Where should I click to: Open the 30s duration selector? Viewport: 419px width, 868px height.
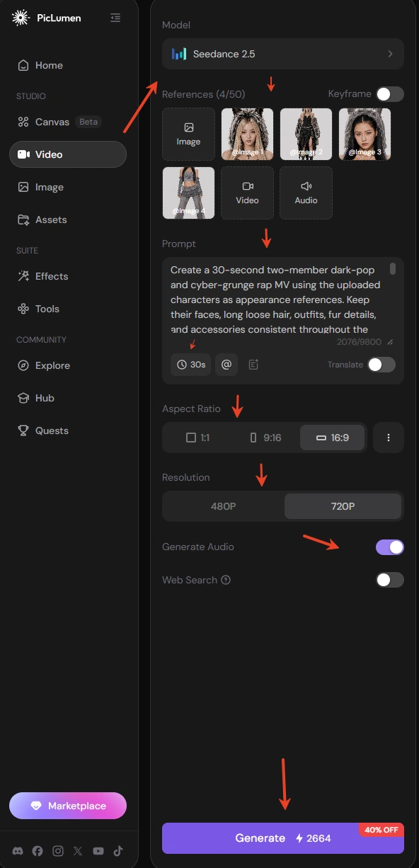(x=191, y=365)
